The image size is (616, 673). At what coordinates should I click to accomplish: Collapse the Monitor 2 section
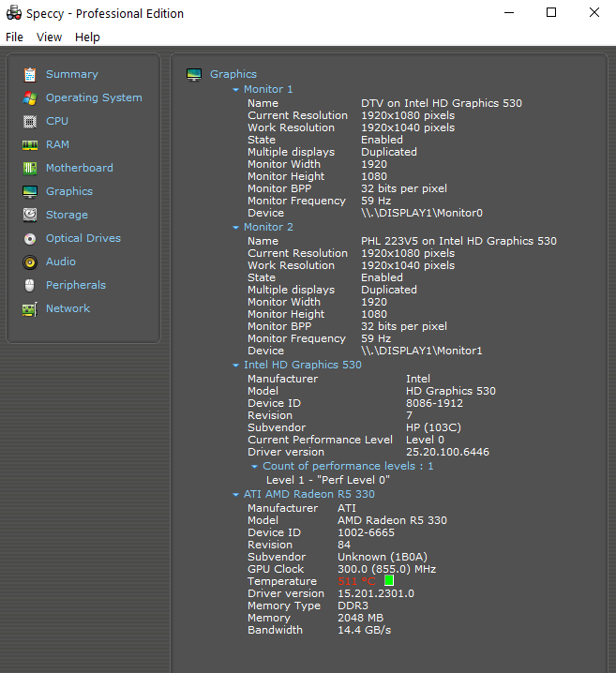[236, 228]
